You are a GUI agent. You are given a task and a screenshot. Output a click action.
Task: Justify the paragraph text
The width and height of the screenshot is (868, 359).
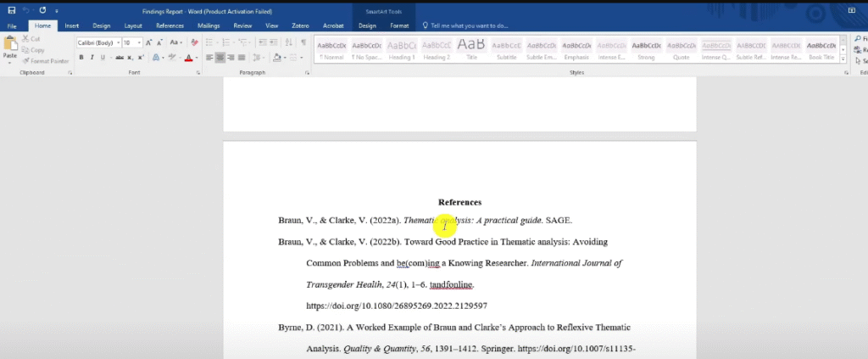(242, 57)
